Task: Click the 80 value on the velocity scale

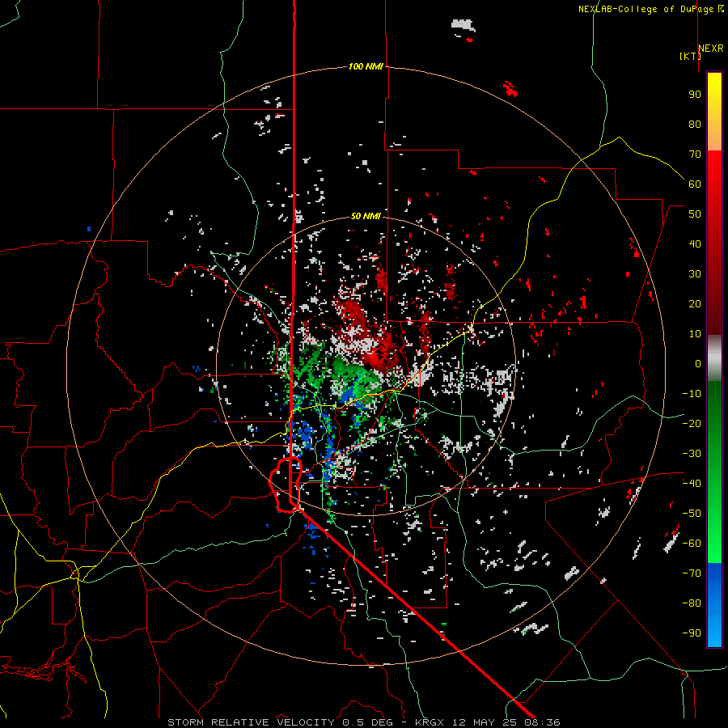Action: click(695, 125)
